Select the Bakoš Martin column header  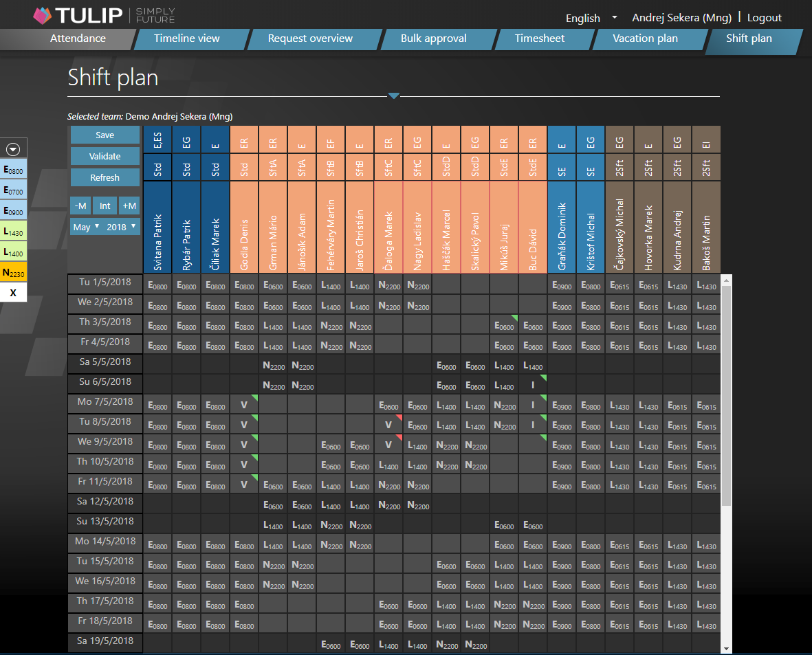[706, 227]
